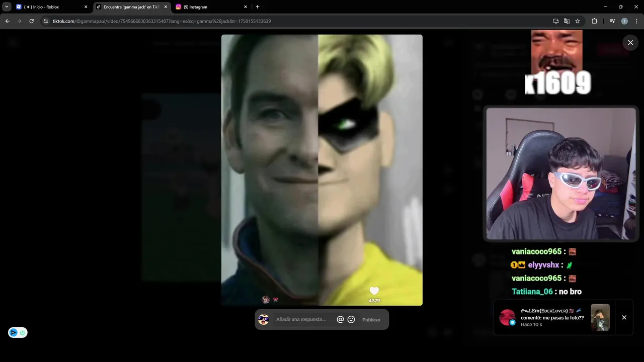Open the emoji picker icon

click(x=351, y=319)
